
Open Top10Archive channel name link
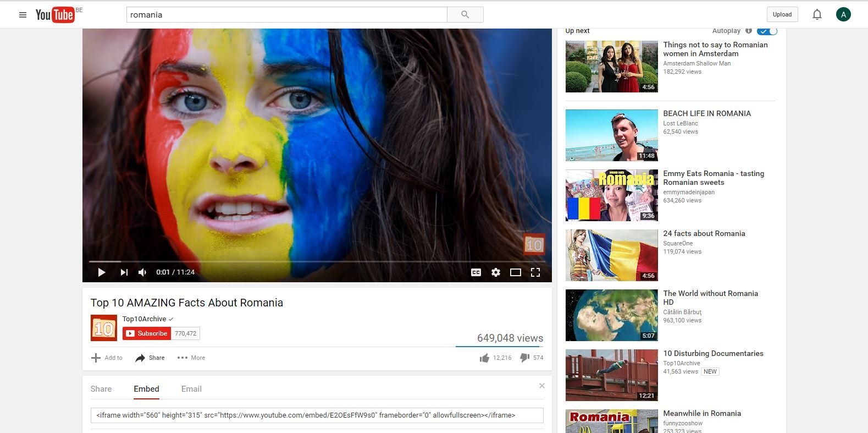(144, 319)
